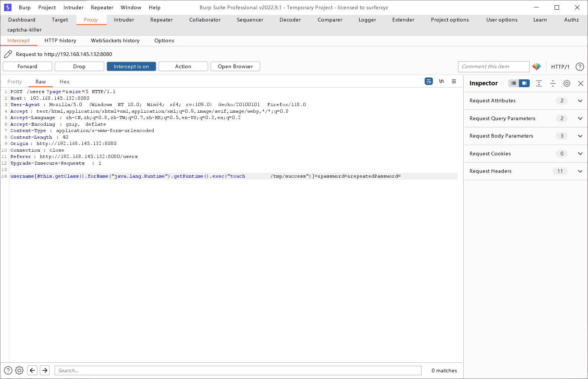Screen dimensions: 588x379
Task: Open the HTTP history sub-tab
Action: point(61,41)
